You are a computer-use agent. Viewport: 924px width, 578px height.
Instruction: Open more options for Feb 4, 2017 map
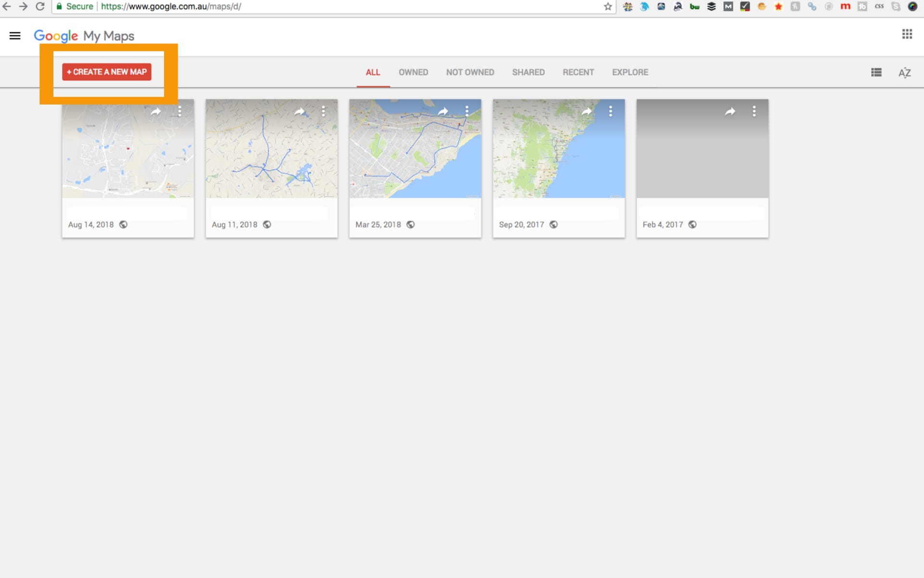tap(754, 111)
